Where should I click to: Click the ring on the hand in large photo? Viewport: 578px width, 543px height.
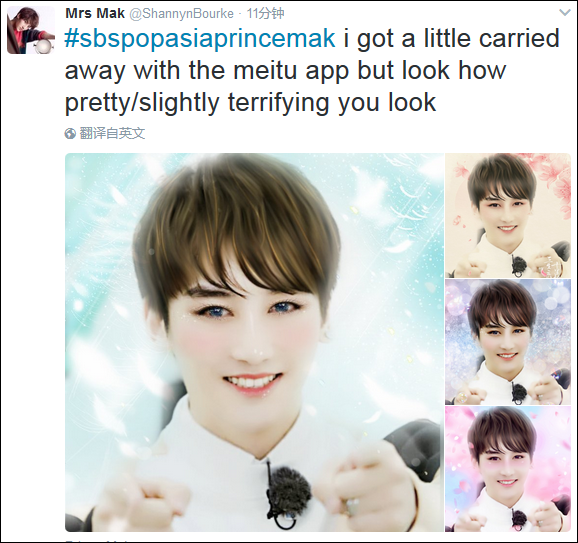351,505
